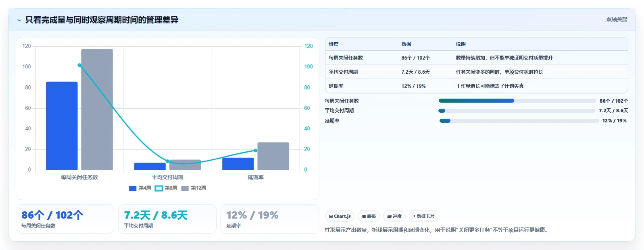Click the teal line point over 延期率
The width and height of the screenshot is (644, 250).
(x=256, y=151)
